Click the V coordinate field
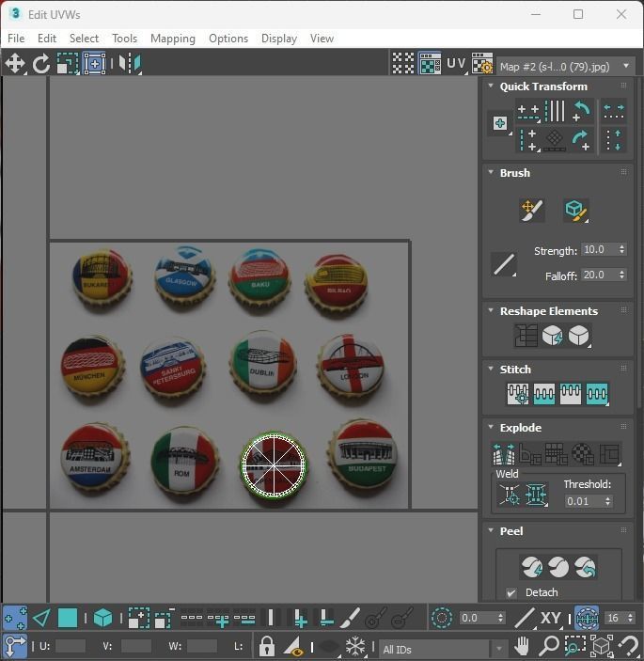Screen dimensions: 644x661 click(x=135, y=646)
